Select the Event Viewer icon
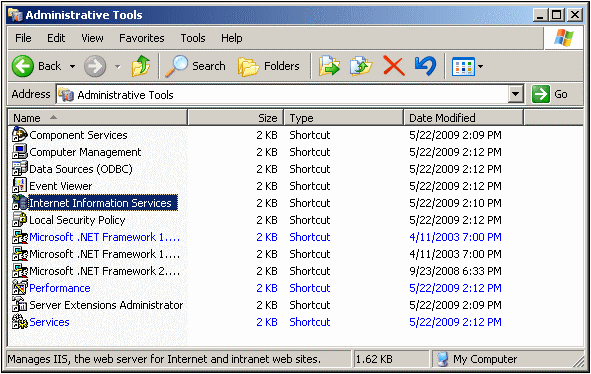 pyautogui.click(x=20, y=185)
